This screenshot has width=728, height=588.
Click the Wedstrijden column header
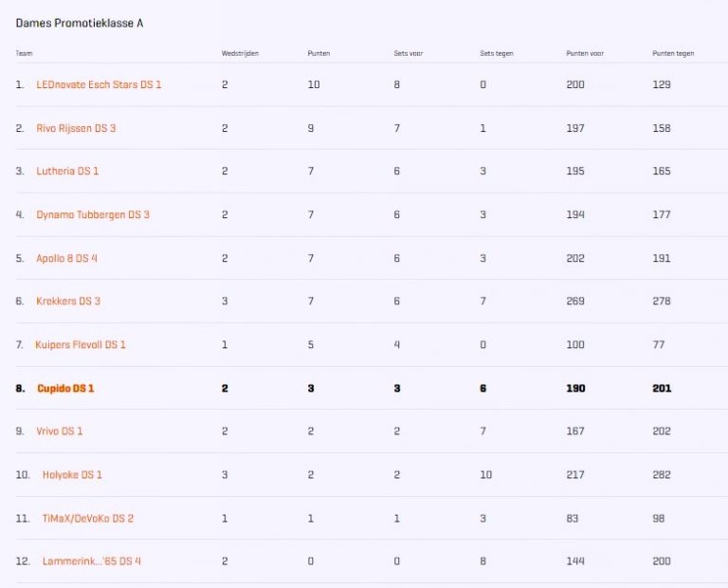pyautogui.click(x=240, y=53)
